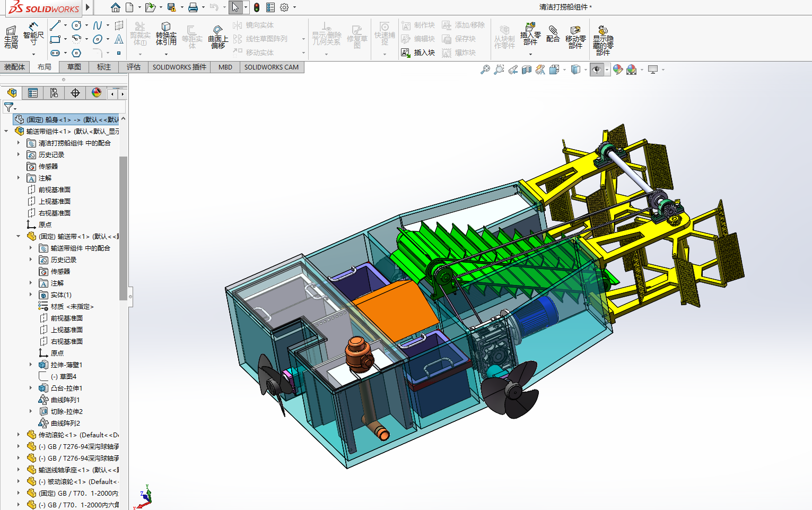Viewport: 812px width, 510px height.
Task: Zoom to fit in the view toolbar
Action: [485, 70]
